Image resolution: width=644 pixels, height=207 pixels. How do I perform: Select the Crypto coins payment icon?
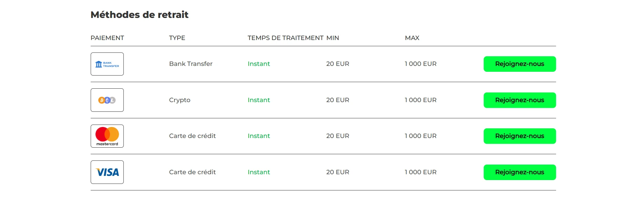(x=107, y=100)
